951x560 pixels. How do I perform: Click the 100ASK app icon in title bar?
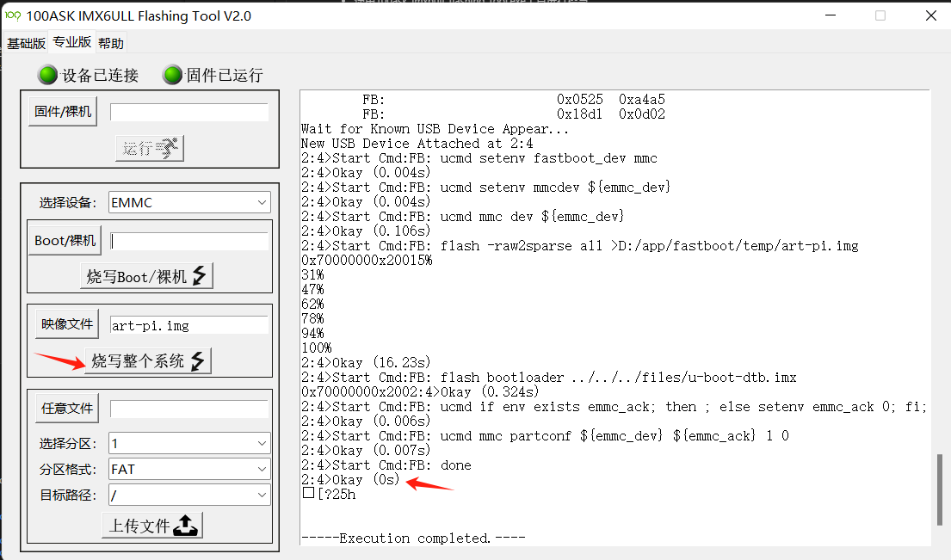tap(13, 15)
